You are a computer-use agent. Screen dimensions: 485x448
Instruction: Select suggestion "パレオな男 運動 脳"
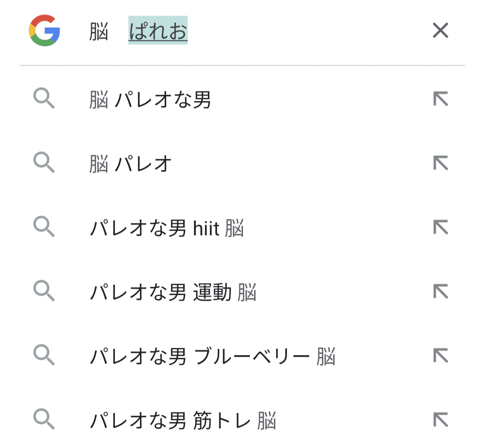pyautogui.click(x=173, y=293)
